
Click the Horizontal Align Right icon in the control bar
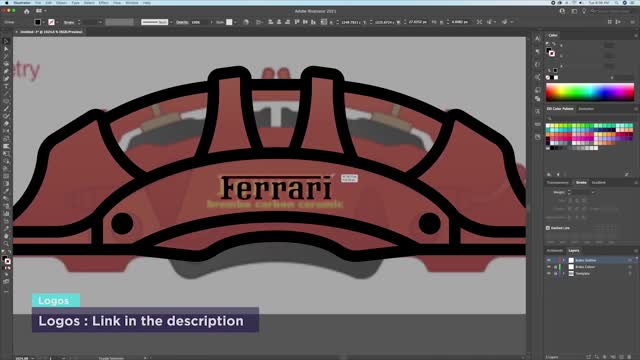click(288, 22)
